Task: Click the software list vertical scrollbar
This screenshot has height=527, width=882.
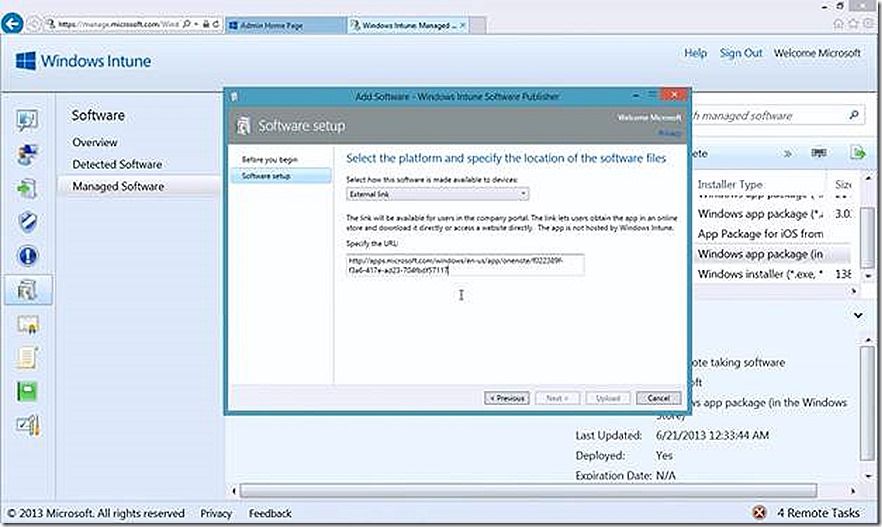Action: click(867, 236)
